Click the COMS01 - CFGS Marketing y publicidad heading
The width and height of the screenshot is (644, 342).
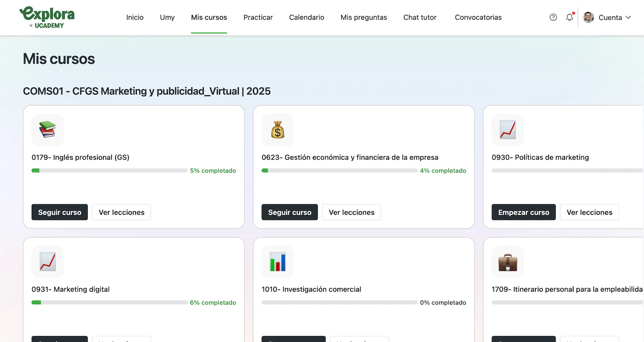(x=147, y=91)
